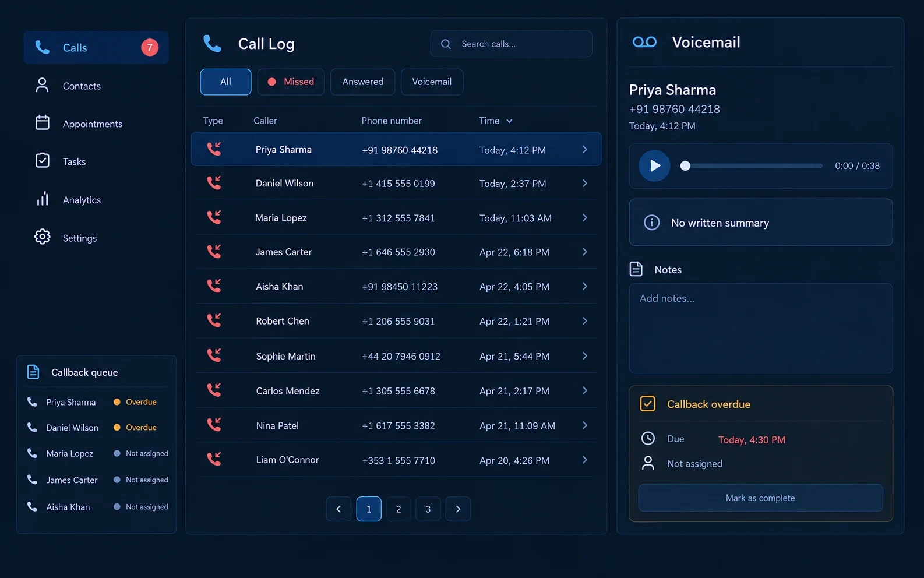Expand James Carter call row chevron
Image resolution: width=924 pixels, height=578 pixels.
click(584, 252)
